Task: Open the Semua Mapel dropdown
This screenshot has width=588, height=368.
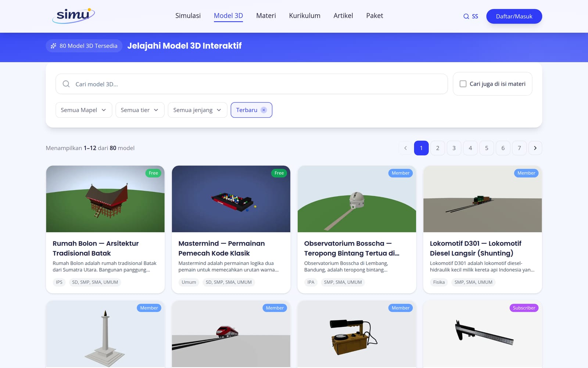Action: coord(84,110)
